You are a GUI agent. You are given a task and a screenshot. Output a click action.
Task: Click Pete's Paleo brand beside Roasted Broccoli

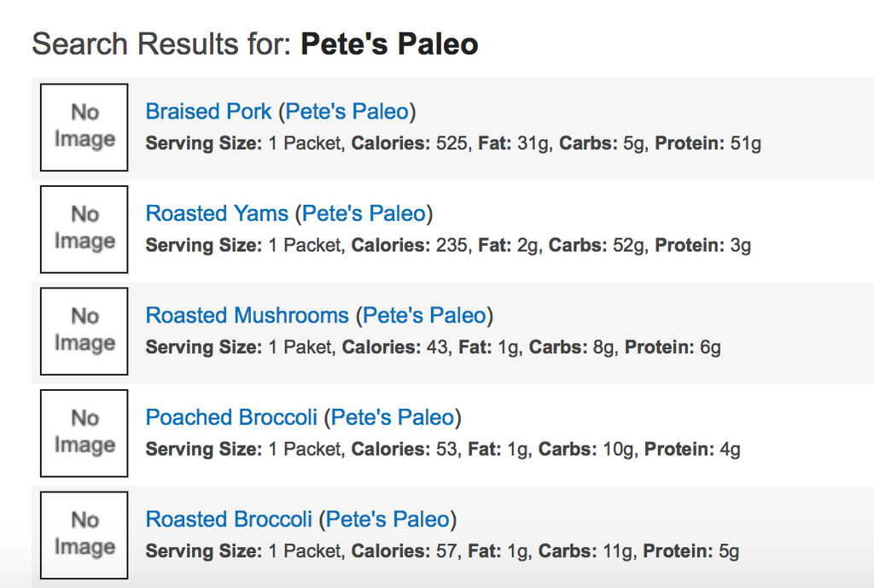point(387,520)
